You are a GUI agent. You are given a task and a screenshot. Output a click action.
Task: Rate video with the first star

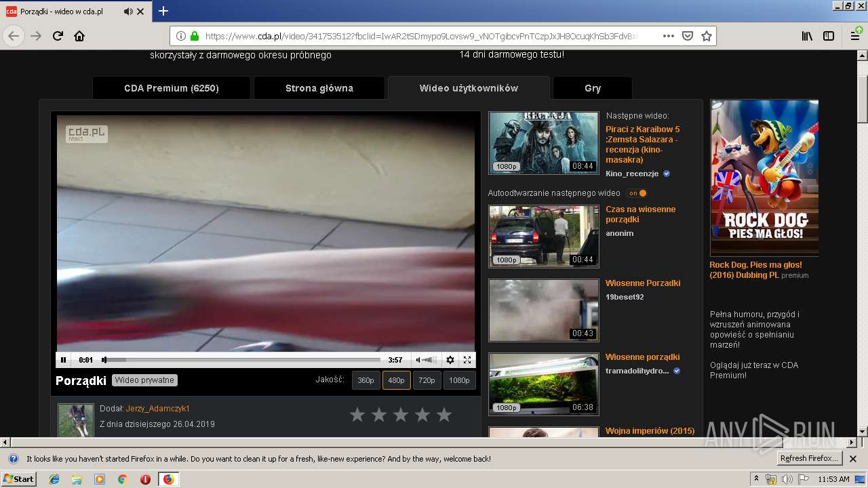tap(357, 415)
